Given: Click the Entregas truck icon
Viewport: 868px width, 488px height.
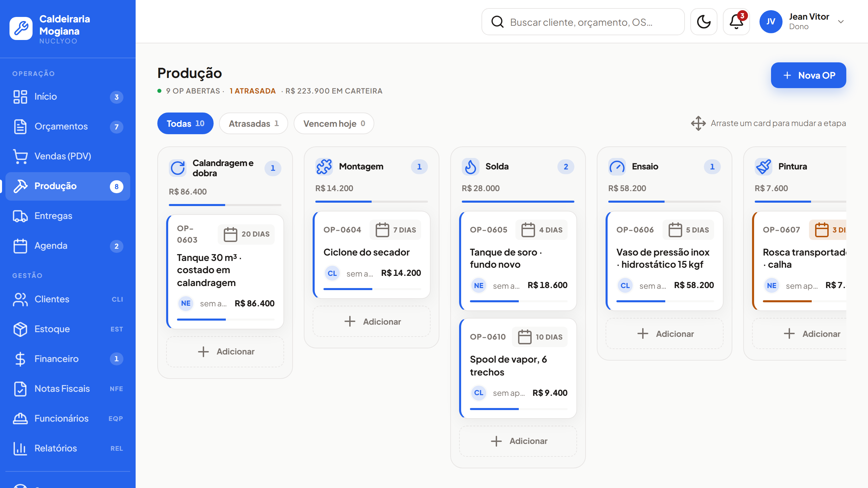Looking at the screenshot, I should [20, 216].
